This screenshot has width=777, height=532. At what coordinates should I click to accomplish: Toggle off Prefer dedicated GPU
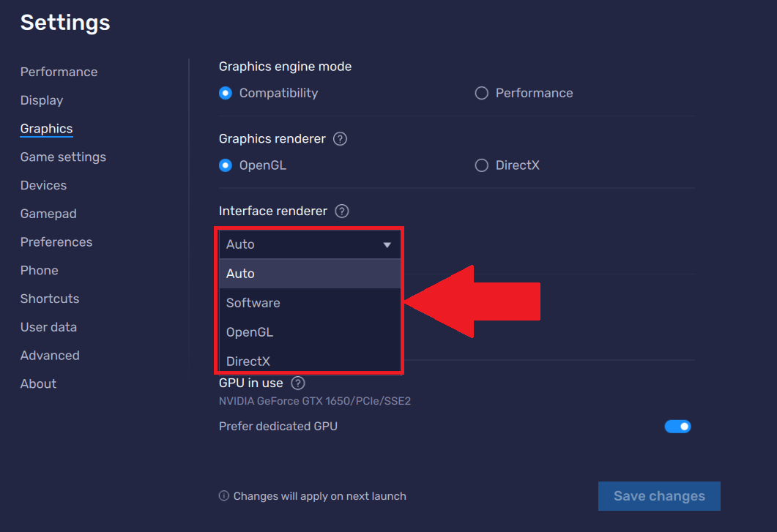pos(677,426)
